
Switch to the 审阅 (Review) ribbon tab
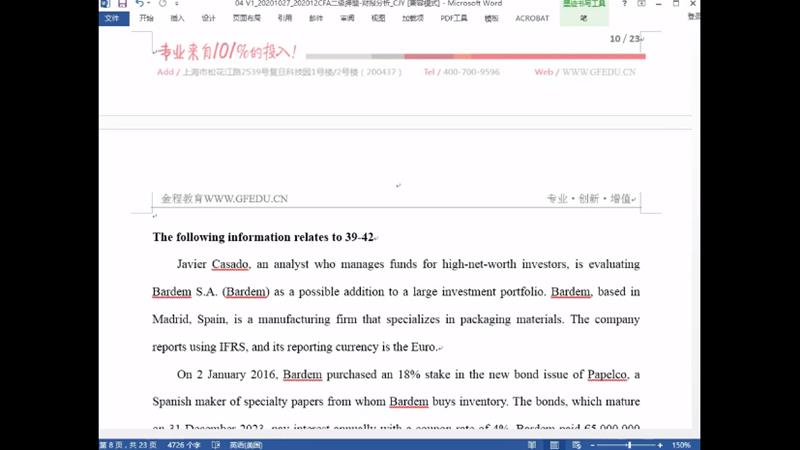(x=347, y=18)
